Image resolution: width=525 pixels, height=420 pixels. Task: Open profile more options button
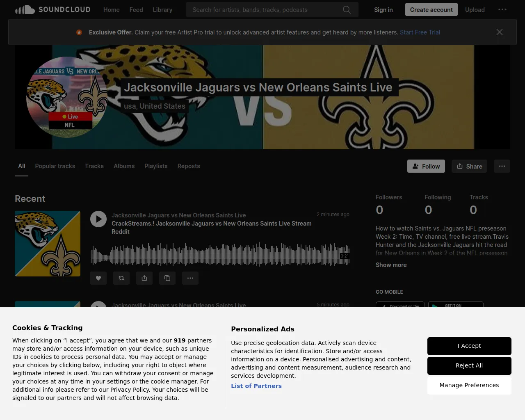(502, 166)
